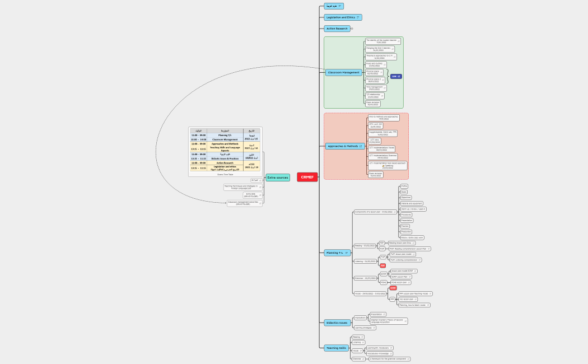Select the Classroom Management topic
The width and height of the screenshot is (588, 364).
(x=343, y=72)
